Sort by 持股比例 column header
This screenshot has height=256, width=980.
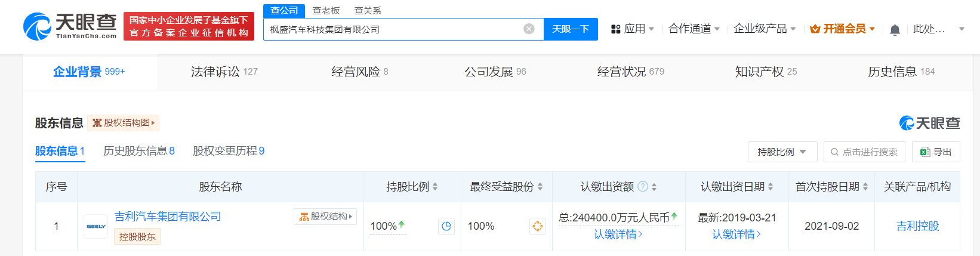pos(412,187)
